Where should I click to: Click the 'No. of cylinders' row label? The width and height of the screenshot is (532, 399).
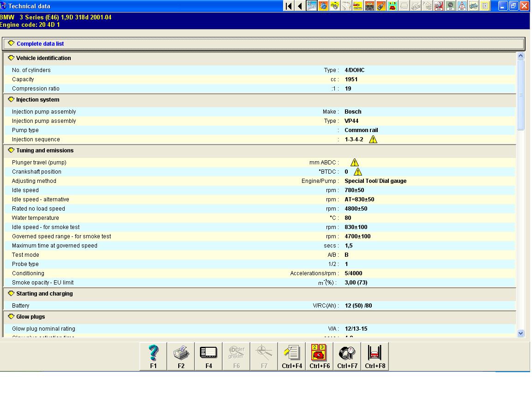pyautogui.click(x=31, y=70)
